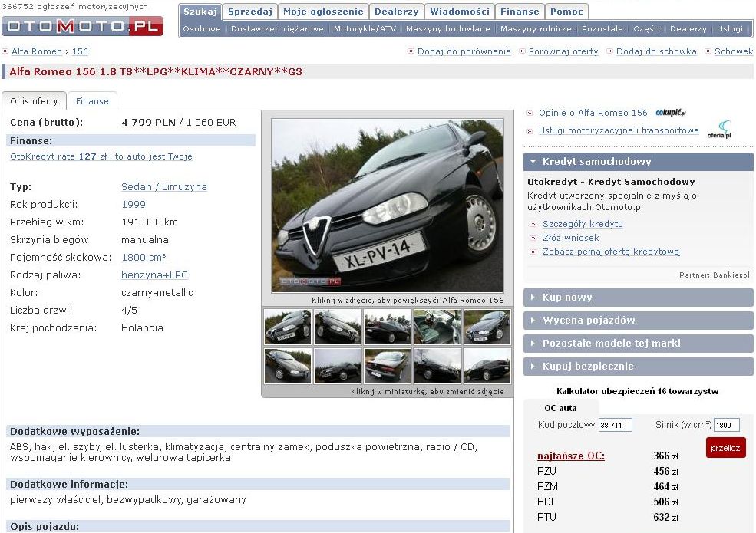The height and width of the screenshot is (533, 756).
Task: Click the HDI insurance row
Action: [608, 502]
